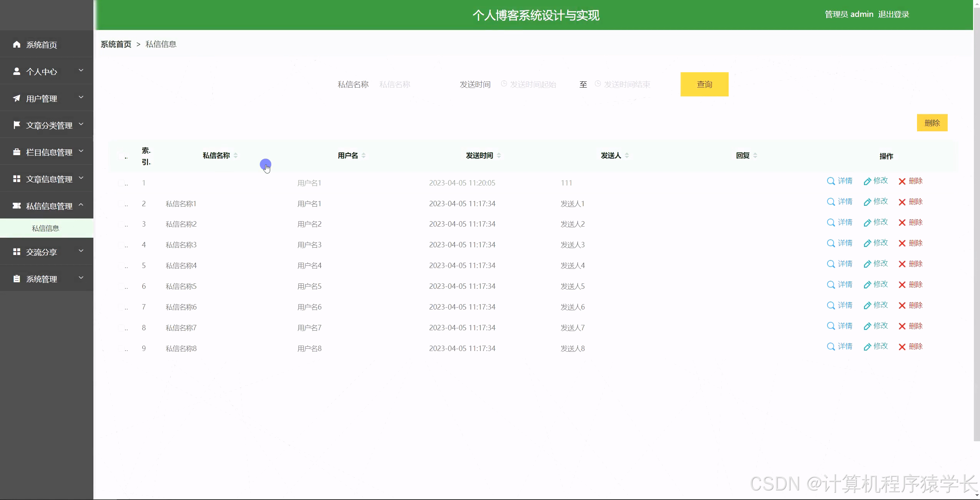Click the 修改 pencil icon for 私信名称2
This screenshot has width=980, height=500.
click(868, 222)
